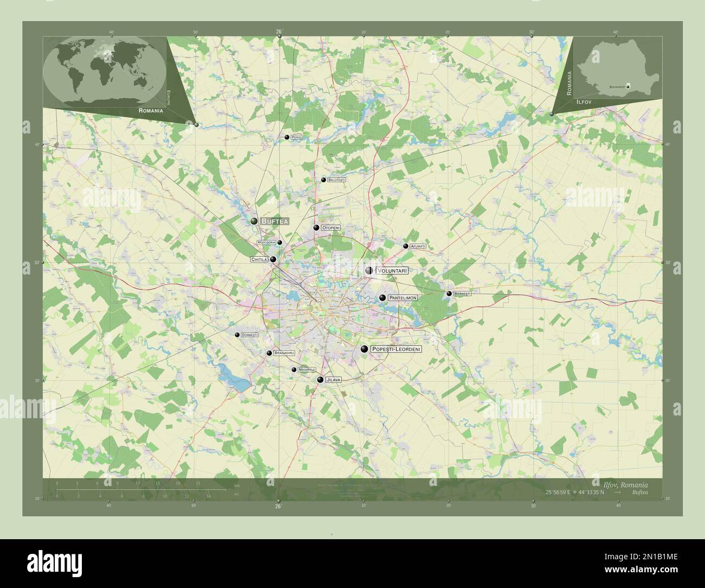Select the Domnești marker dot
This screenshot has height=588, width=705.
237,335
